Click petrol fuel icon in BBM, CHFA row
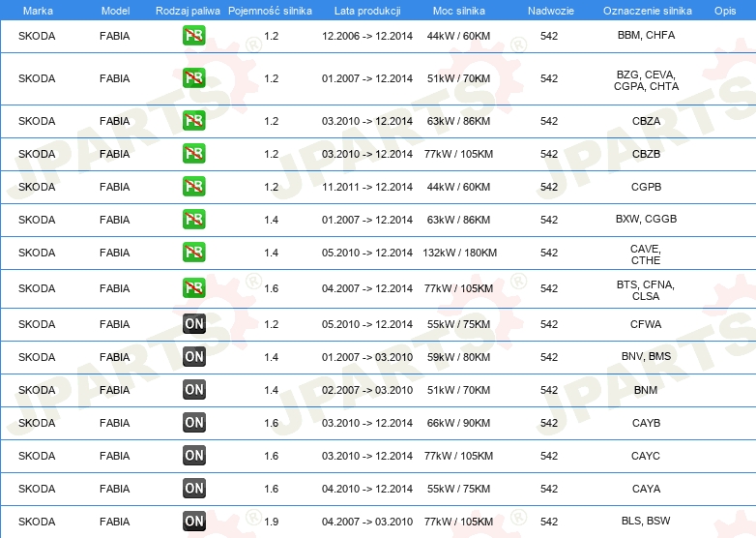The image size is (756, 538). pos(193,35)
